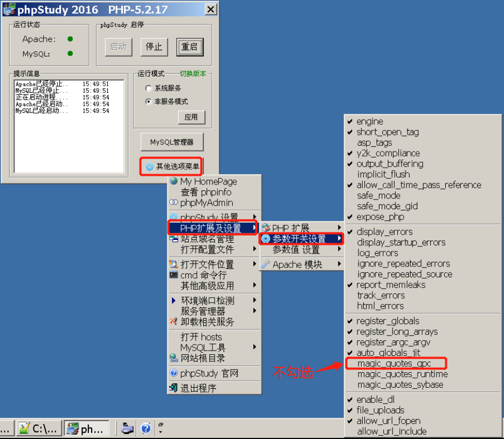Click inside the 提示信息 log box

69,126
